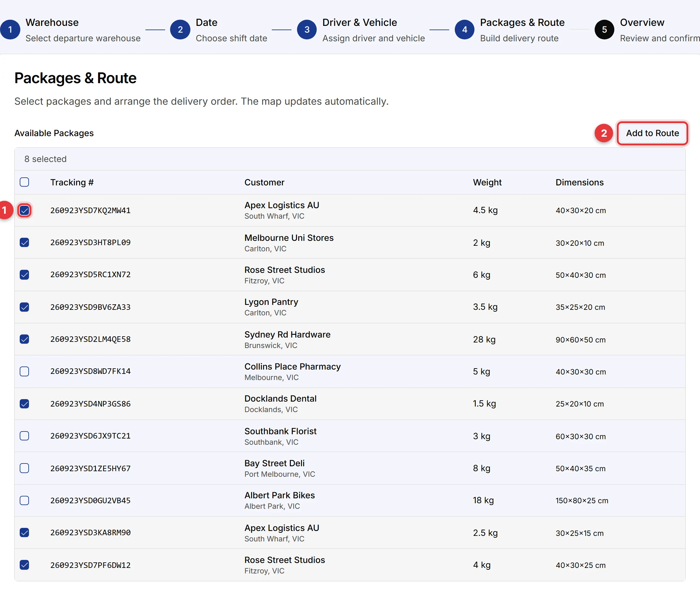700x595 pixels.
Task: Uncheck package 260923YSD7PF6DW12 checkbox
Action: (x=24, y=565)
